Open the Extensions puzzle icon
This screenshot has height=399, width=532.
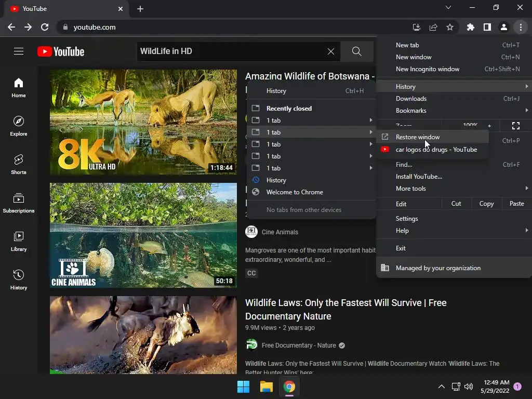(x=470, y=27)
